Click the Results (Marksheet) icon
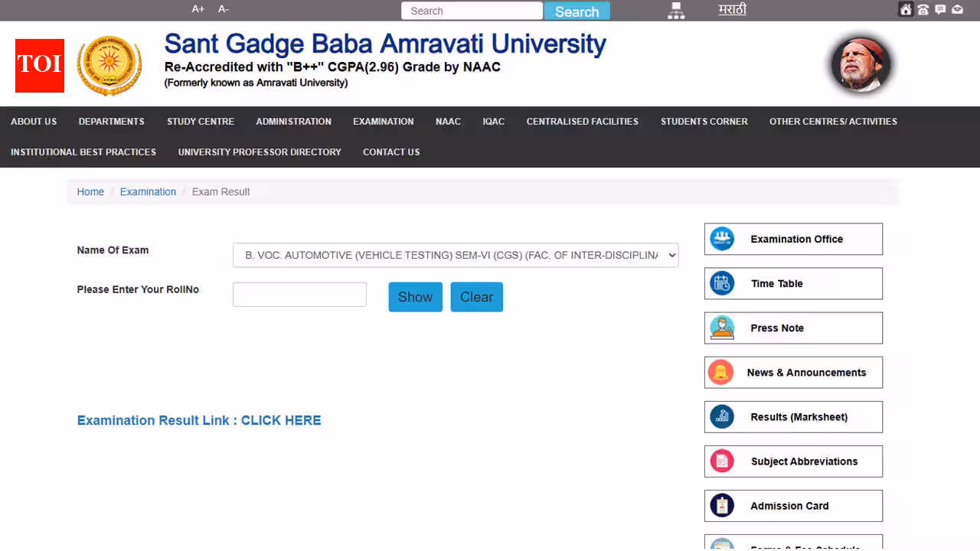 pyautogui.click(x=722, y=416)
